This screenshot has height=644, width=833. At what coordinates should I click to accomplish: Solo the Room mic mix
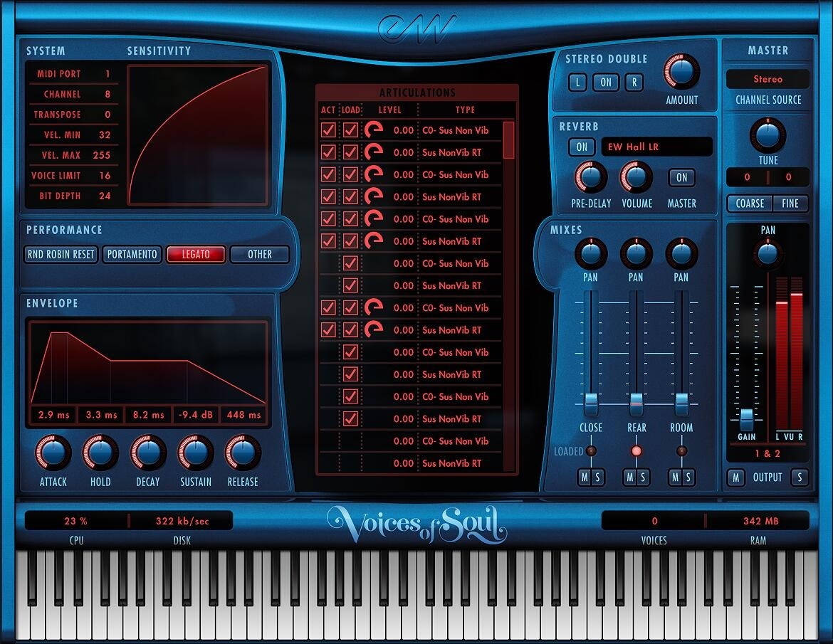tap(688, 477)
